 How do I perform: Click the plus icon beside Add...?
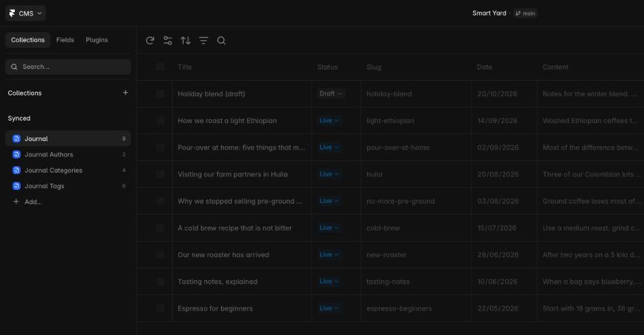(16, 202)
